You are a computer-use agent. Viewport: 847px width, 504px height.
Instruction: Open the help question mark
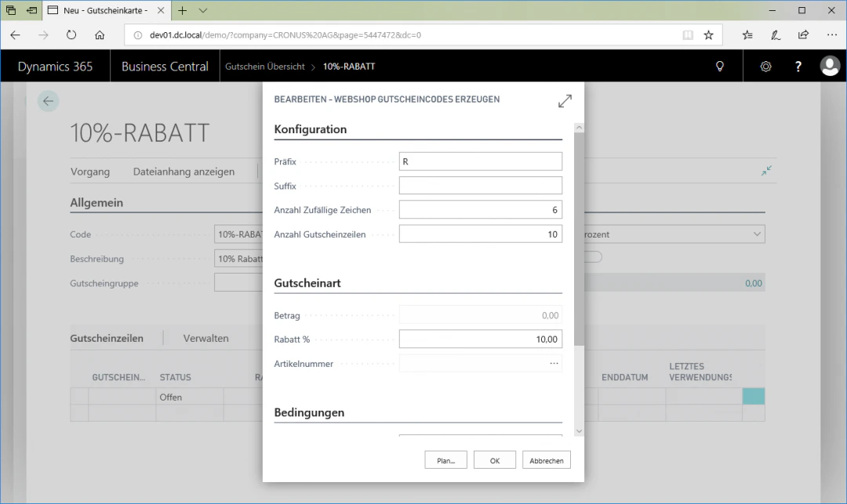[798, 67]
